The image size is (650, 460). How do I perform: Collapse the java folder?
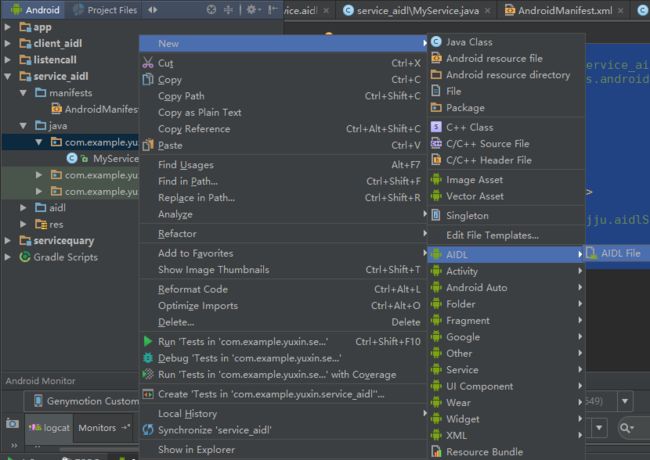[23, 126]
